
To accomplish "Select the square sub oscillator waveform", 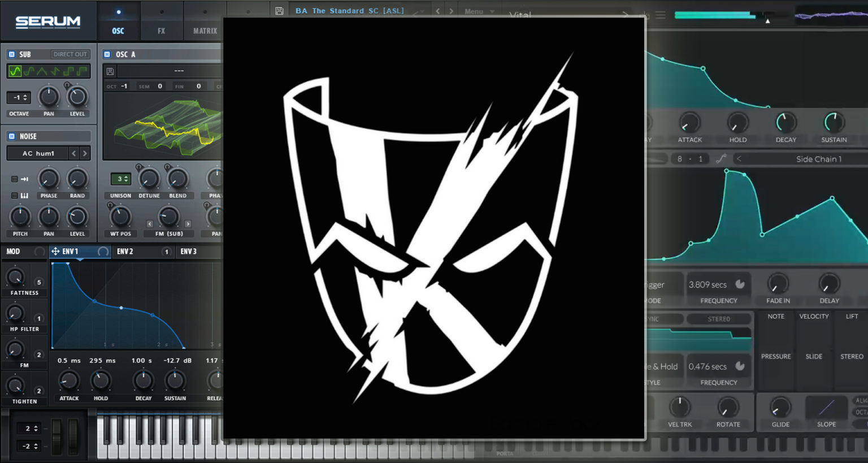I will tap(70, 71).
